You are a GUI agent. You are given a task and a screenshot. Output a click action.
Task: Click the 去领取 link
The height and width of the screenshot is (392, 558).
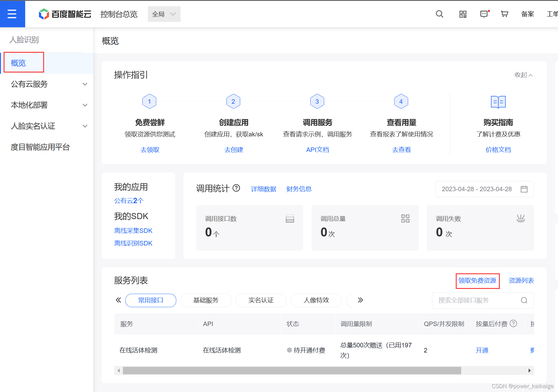pos(150,150)
